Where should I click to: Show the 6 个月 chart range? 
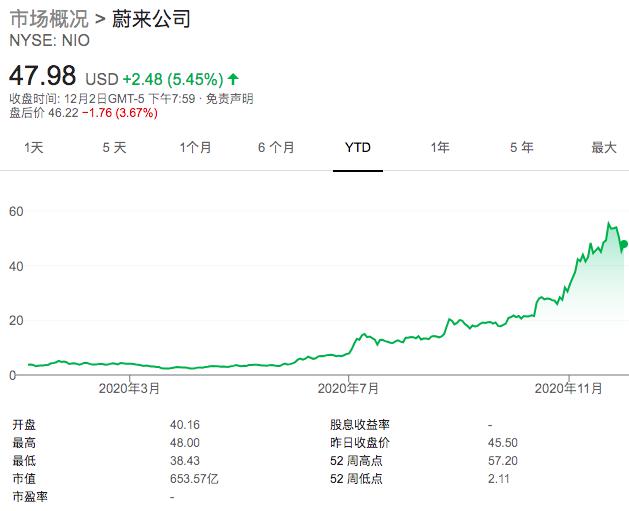[276, 148]
